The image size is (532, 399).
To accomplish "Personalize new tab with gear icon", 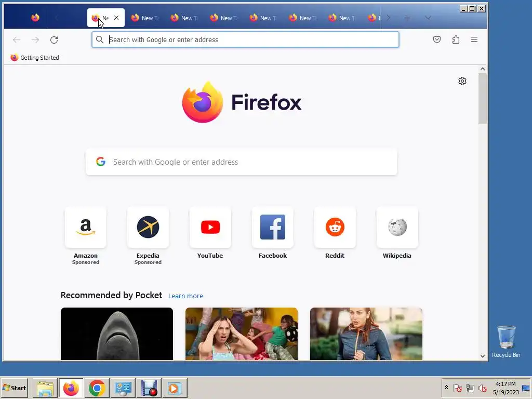I will pyautogui.click(x=462, y=81).
